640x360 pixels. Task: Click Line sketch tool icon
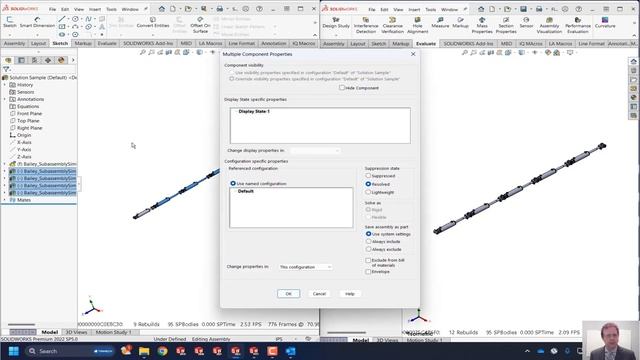[61, 19]
